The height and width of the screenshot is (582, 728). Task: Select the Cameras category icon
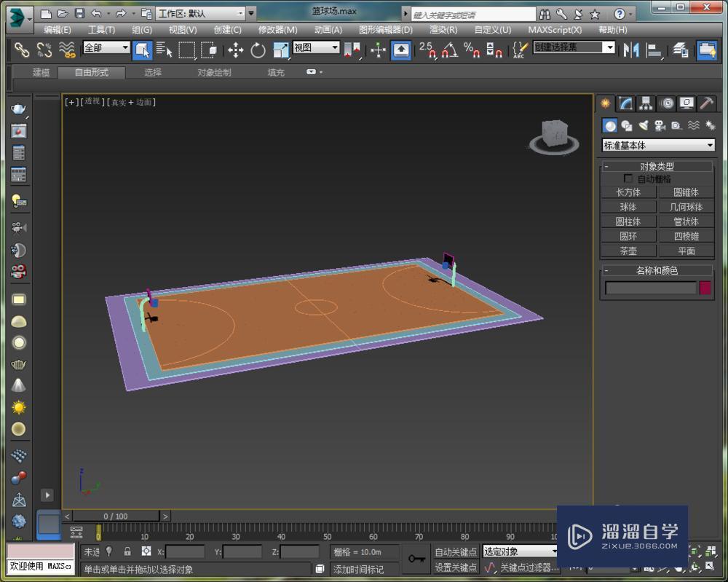click(x=660, y=125)
